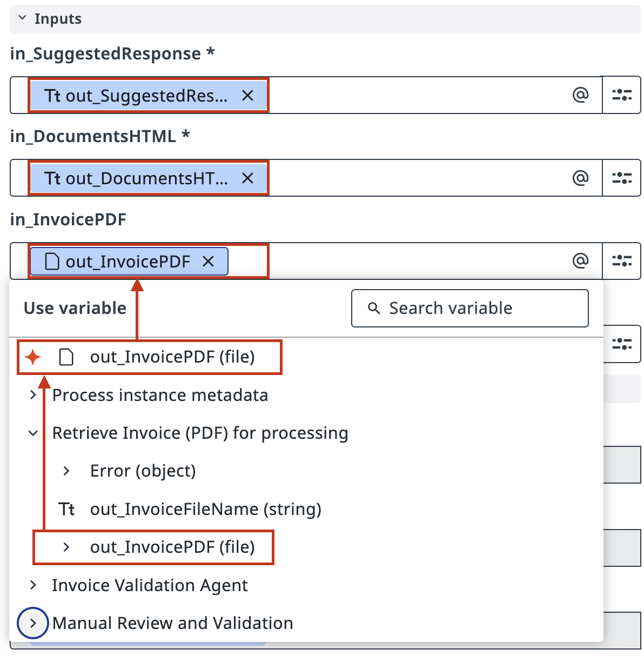Screen dimensions: 644x656
Task: Click the in_SuggestedResponse * field label
Action: pos(112,53)
